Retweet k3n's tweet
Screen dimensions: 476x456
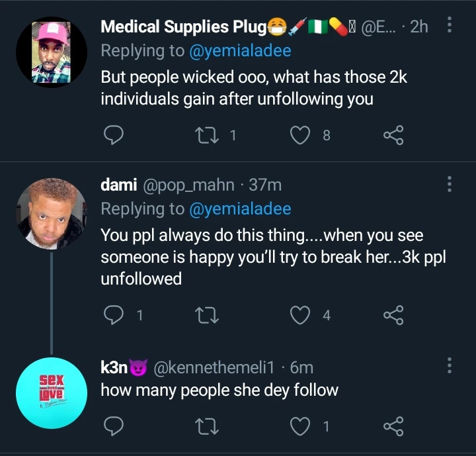click(207, 426)
